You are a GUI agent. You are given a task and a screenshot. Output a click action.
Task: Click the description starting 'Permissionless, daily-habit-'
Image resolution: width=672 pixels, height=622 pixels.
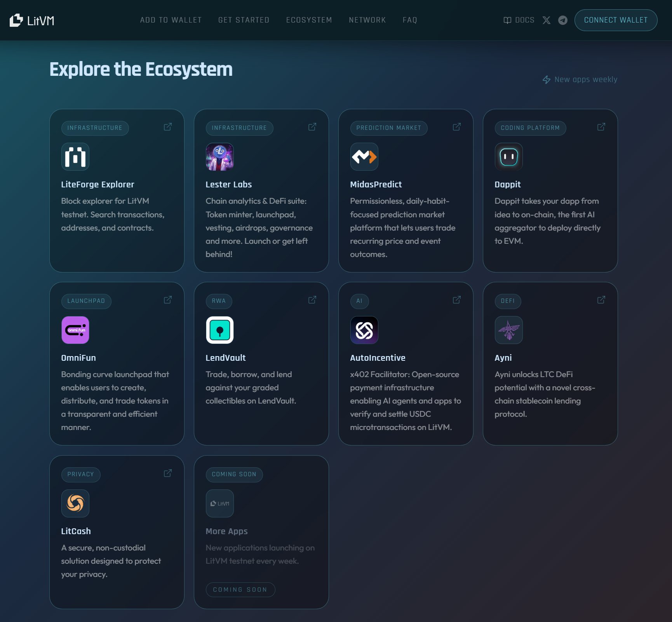click(403, 228)
